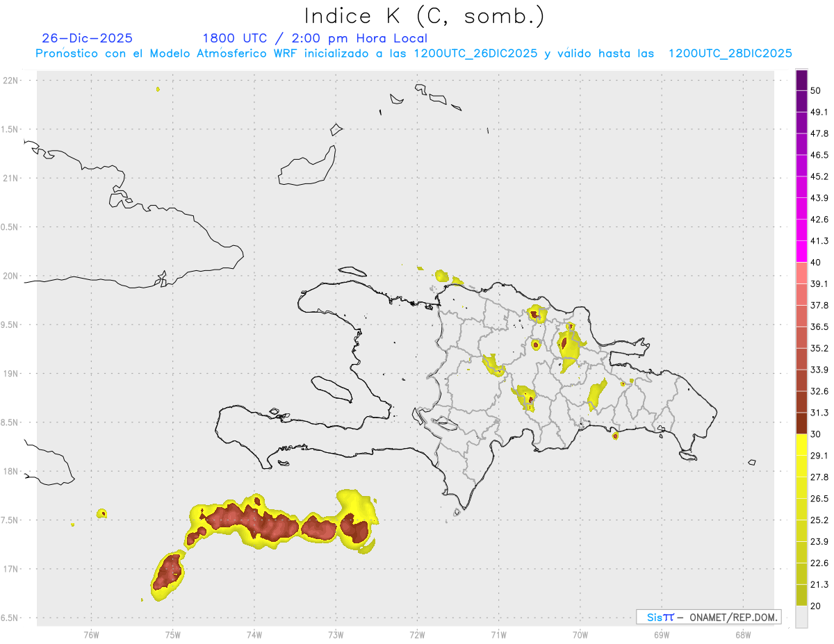Click the cut-off latitude label "6.5N"
The image size is (834, 644).
pyautogui.click(x=10, y=618)
